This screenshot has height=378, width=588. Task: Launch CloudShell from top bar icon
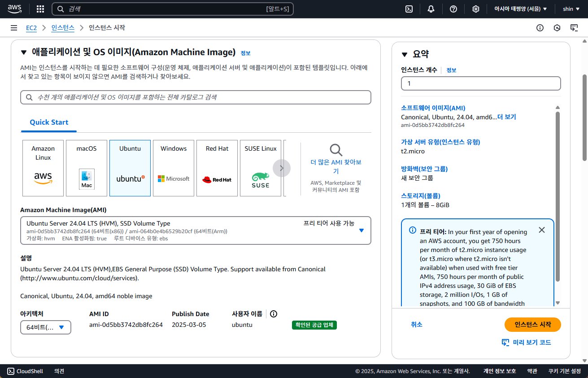(409, 9)
